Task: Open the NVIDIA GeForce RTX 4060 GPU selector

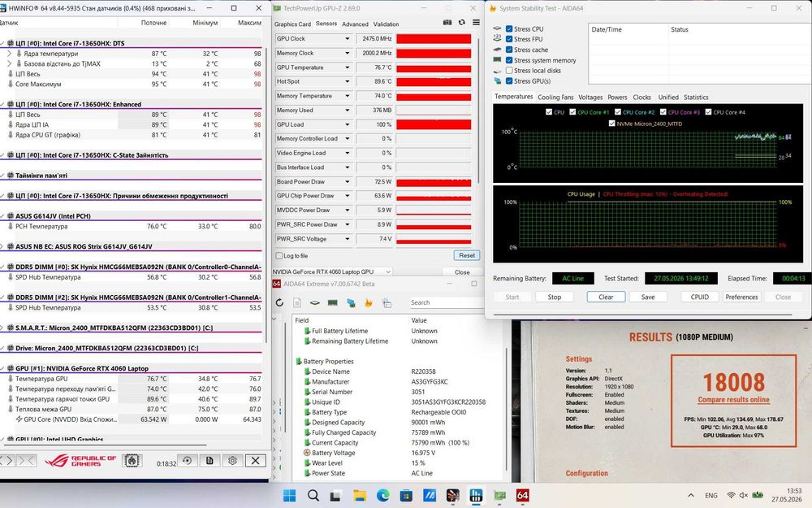Action: click(x=332, y=271)
